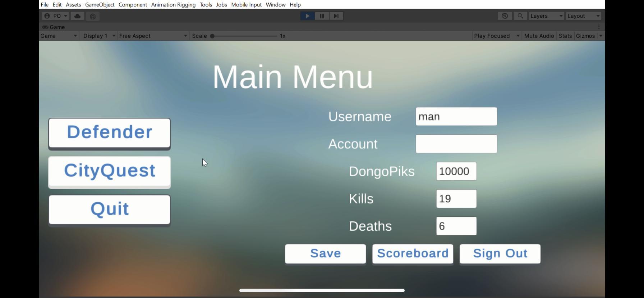
Task: Click the Play button in the toolbar
Action: coord(307,16)
